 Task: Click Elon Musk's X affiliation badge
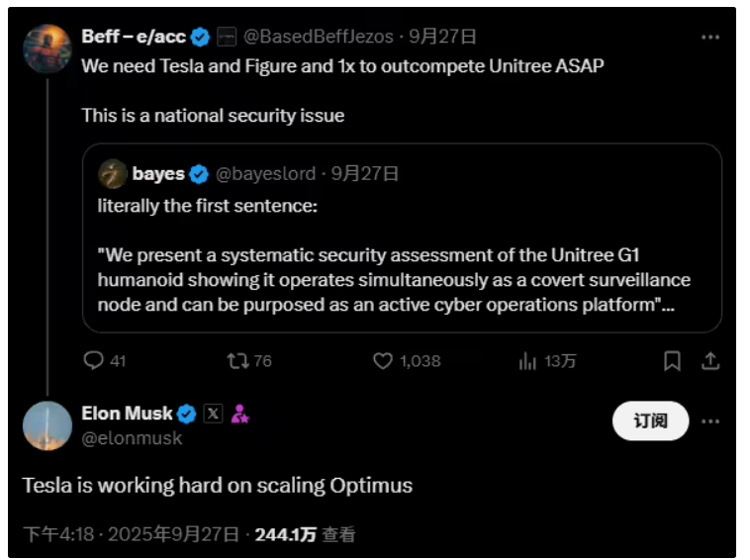[x=213, y=414]
